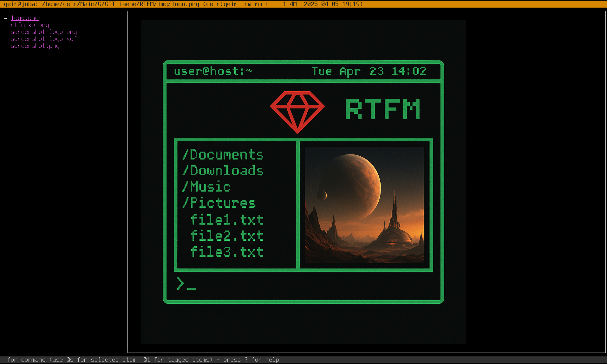The image size is (607, 364).
Task: Click the planet picture in the preview
Action: point(364,205)
